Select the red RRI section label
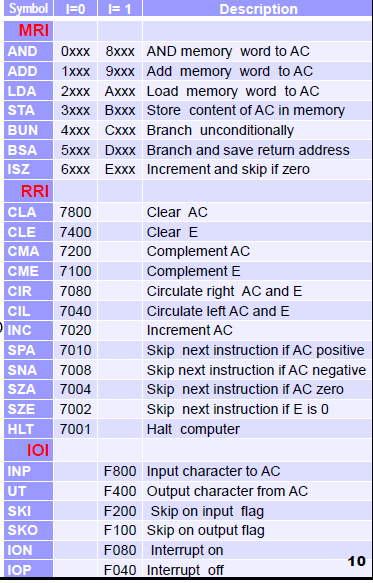Screen dimensions: 373x583 pos(35,191)
